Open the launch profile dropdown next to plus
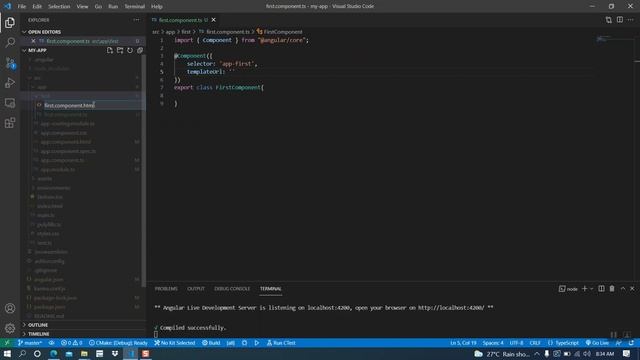 591,289
